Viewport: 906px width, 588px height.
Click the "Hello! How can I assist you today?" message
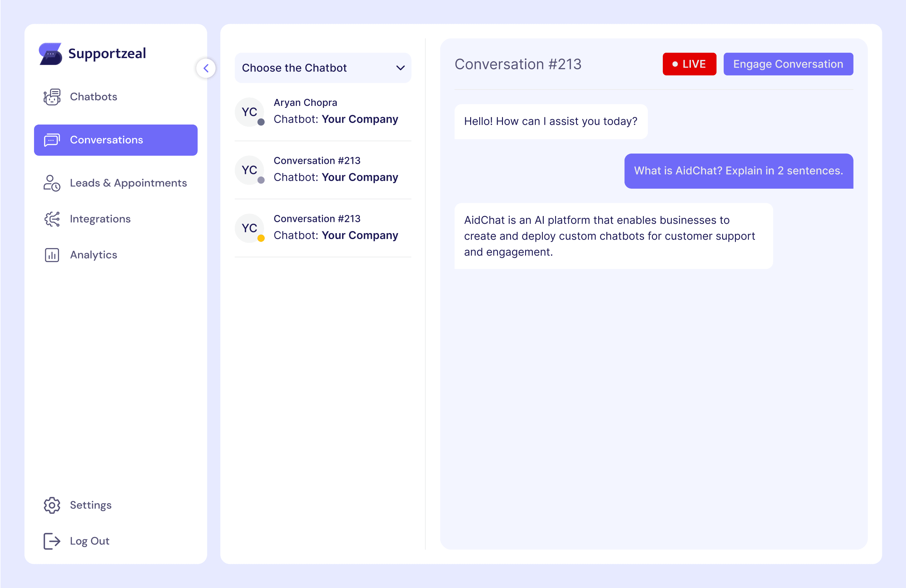pyautogui.click(x=551, y=121)
